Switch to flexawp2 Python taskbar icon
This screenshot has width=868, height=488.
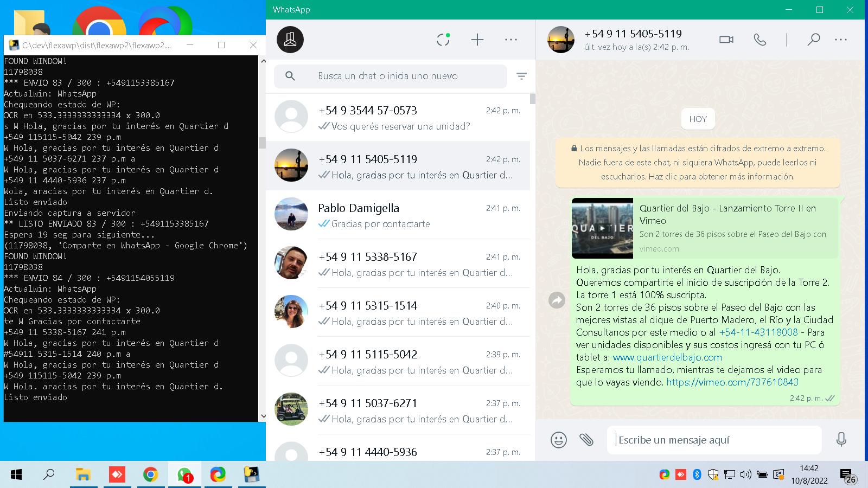(x=251, y=475)
